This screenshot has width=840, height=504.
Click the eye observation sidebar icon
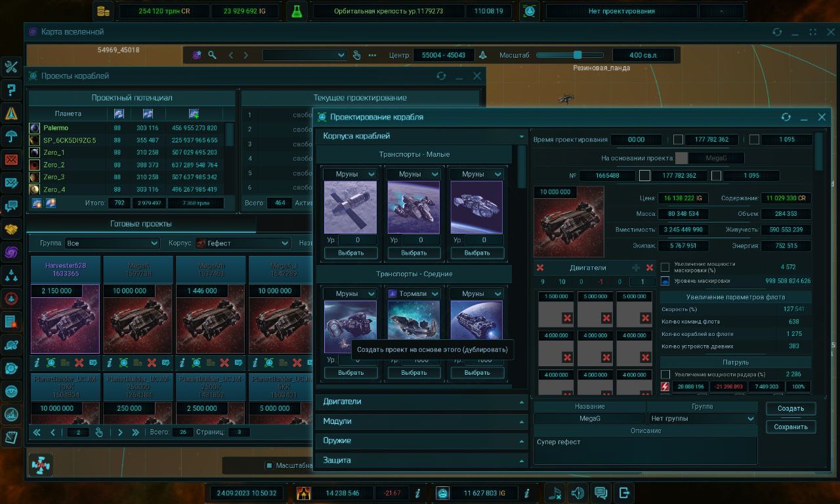(x=11, y=392)
